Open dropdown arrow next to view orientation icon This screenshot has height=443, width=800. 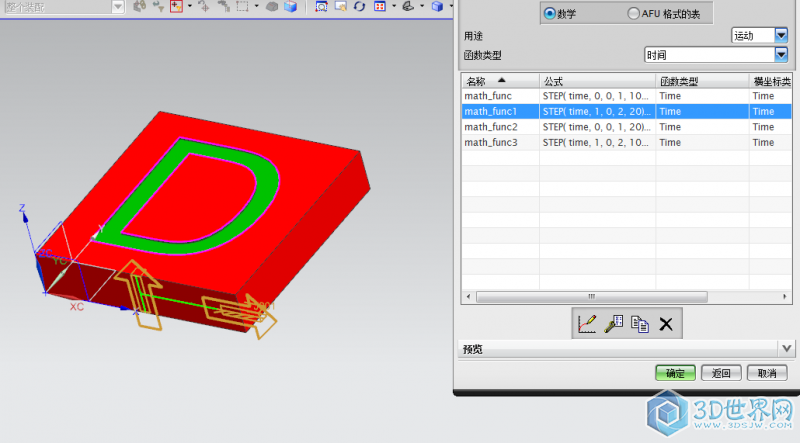(x=422, y=6)
